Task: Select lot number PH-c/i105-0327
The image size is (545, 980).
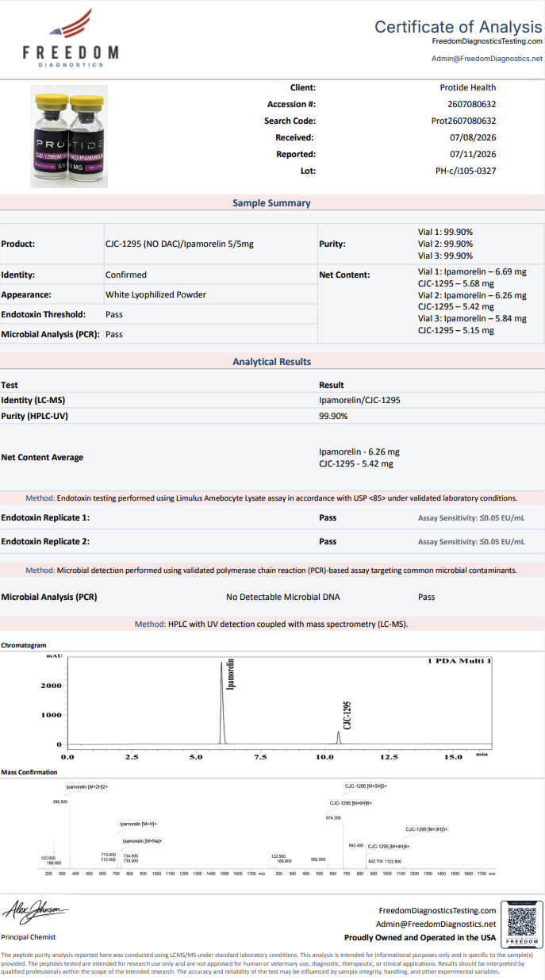Action: (466, 171)
